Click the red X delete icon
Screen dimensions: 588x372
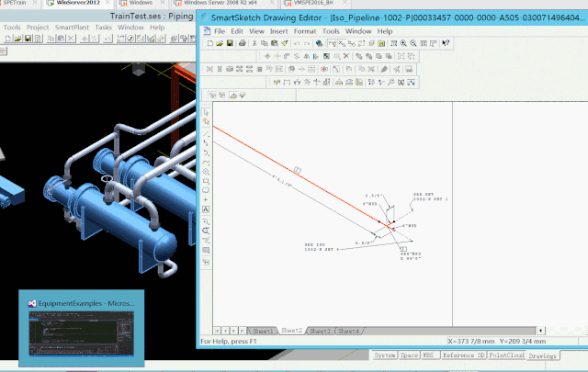tap(346, 56)
